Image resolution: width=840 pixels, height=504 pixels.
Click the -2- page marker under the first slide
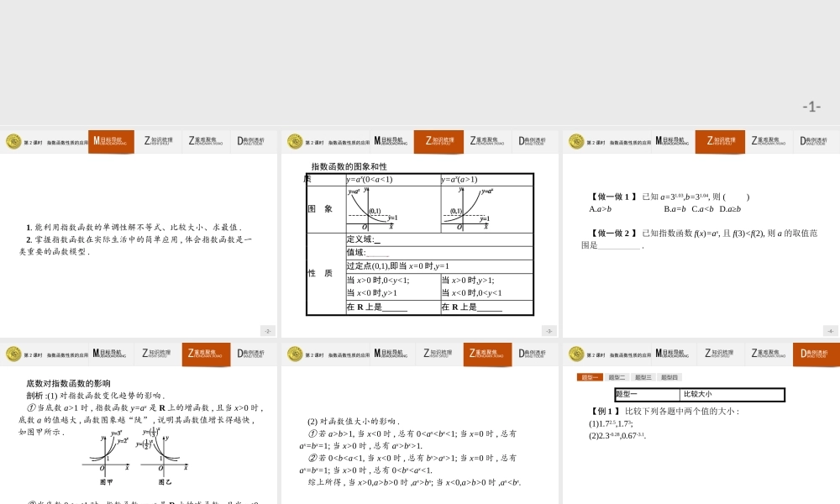click(x=269, y=330)
